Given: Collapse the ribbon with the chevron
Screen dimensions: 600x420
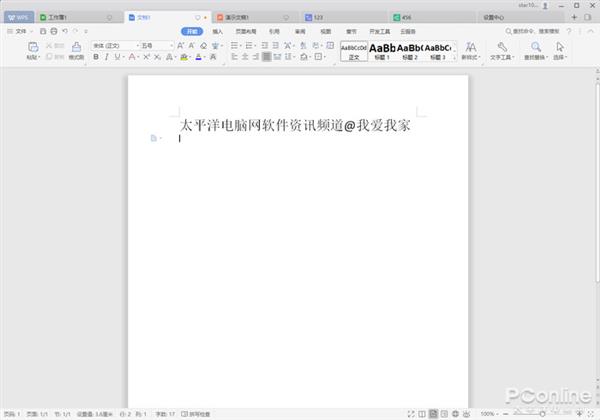Looking at the screenshot, I should click(x=591, y=31).
